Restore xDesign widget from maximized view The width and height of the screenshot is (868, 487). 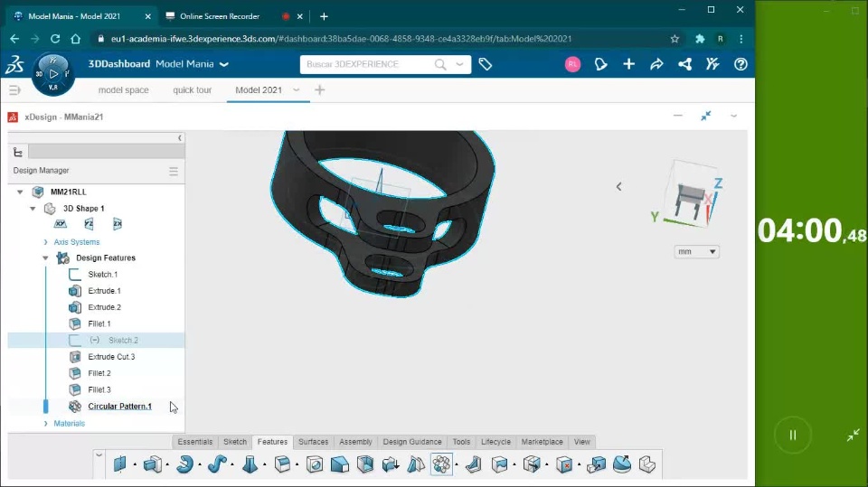tap(706, 117)
